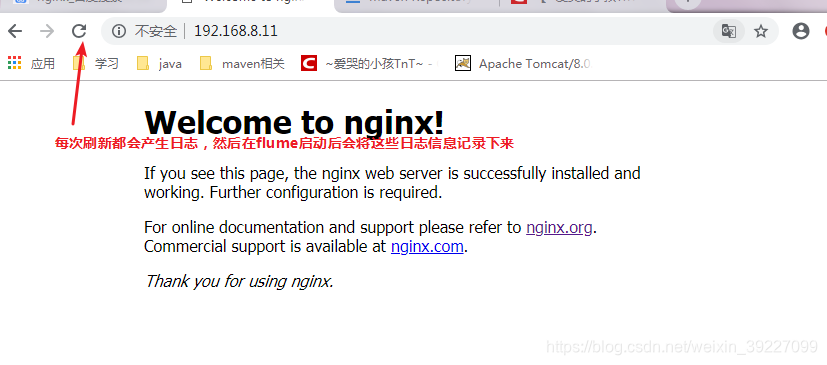
Task: Click the Welcome to nginx! heading
Action: pos(294,122)
